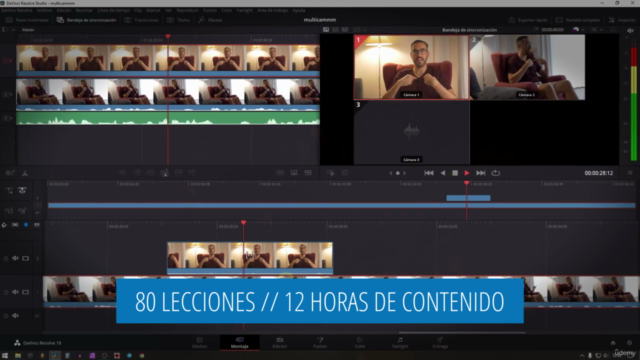Switch to Fairlight page
Viewport: 640px width, 360px height.
(400, 342)
